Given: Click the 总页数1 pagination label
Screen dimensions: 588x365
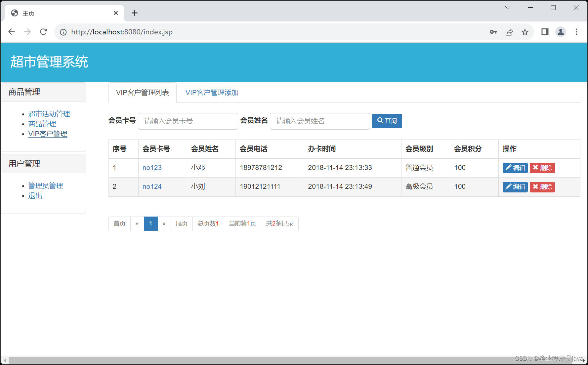Looking at the screenshot, I should click(x=208, y=224).
